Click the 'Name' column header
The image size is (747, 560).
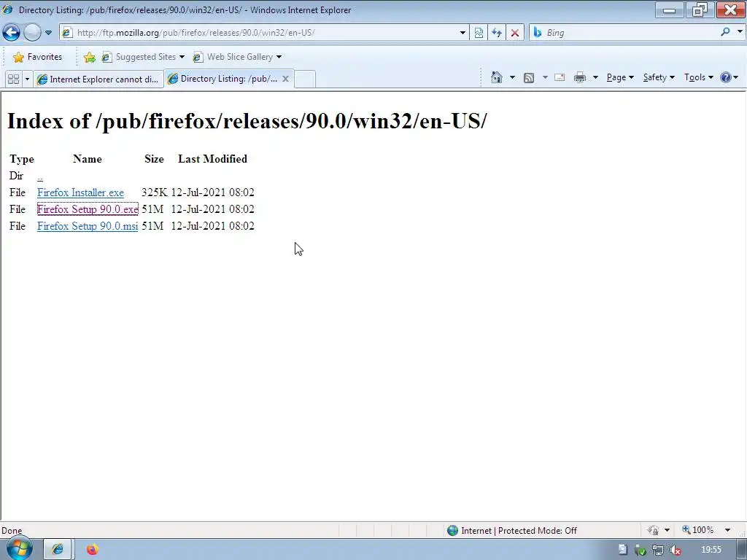click(x=88, y=158)
